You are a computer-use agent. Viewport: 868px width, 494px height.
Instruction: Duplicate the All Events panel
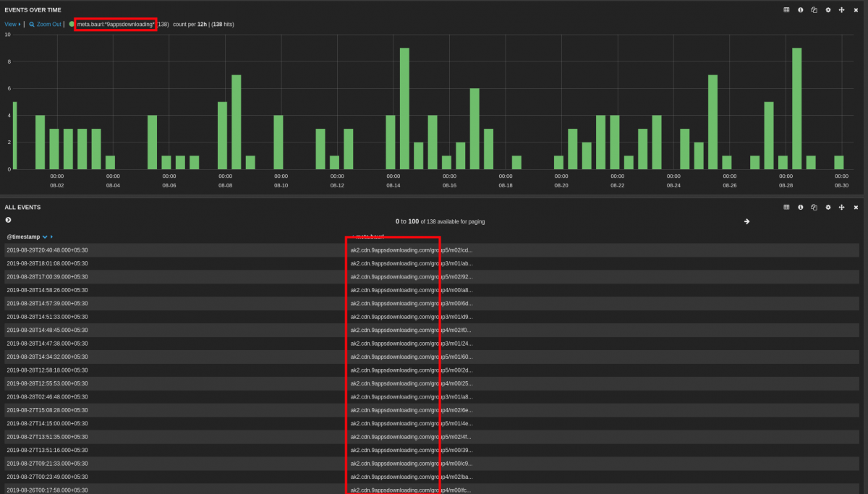click(814, 207)
